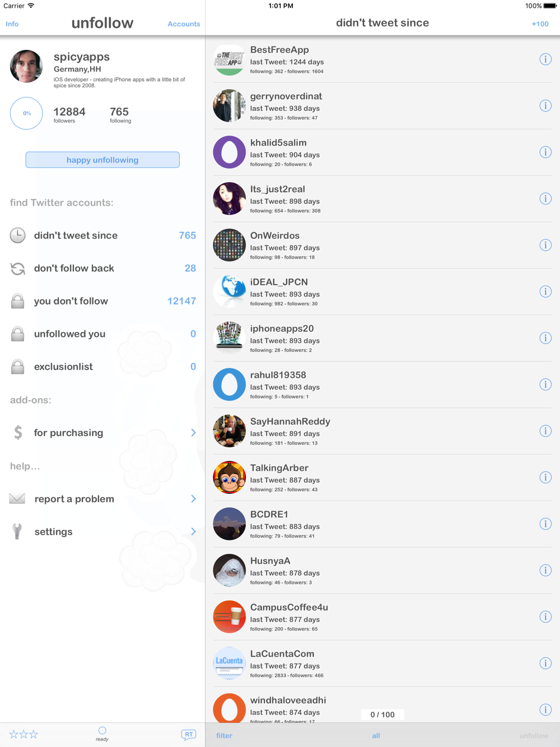Click the lock icon beside unfollowed you
Viewport: 560px width, 747px height.
tap(18, 334)
